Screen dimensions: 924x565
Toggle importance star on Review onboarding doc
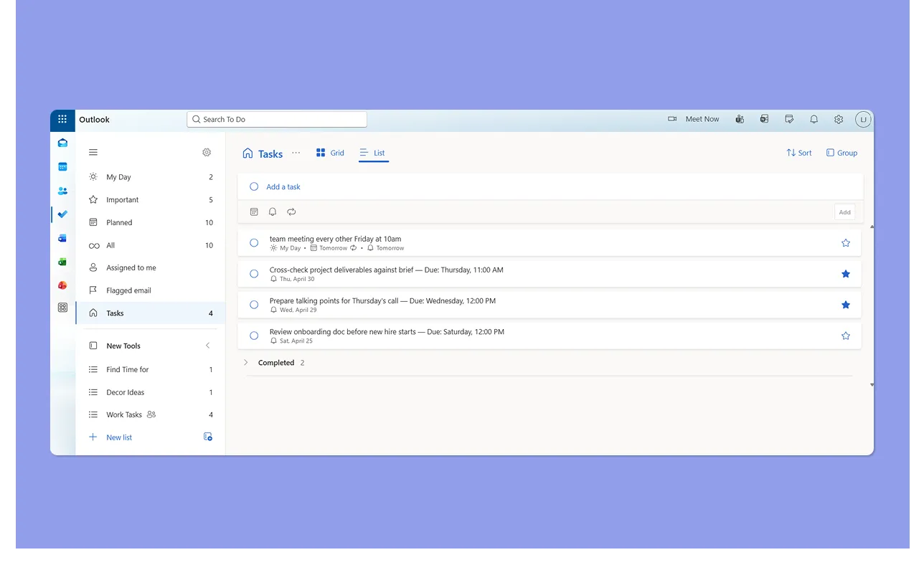(846, 336)
